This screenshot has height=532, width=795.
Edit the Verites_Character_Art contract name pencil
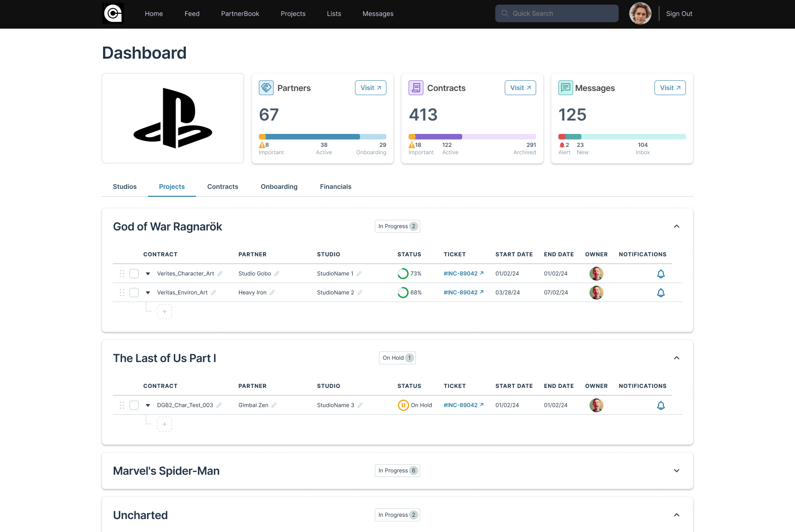pyautogui.click(x=220, y=273)
